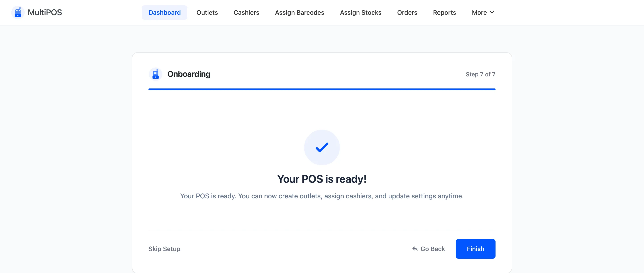Click the description text about creating outlets
This screenshot has height=273, width=644.
click(322, 196)
